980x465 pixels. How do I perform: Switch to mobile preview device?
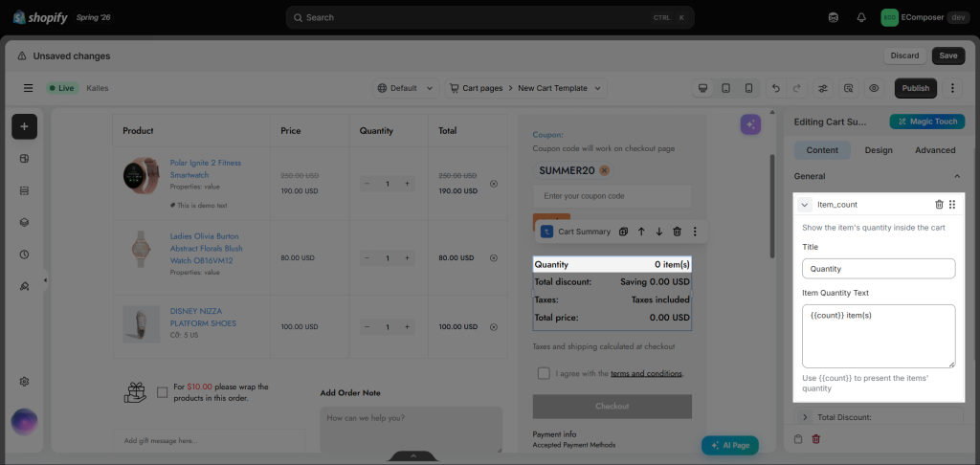tap(748, 88)
